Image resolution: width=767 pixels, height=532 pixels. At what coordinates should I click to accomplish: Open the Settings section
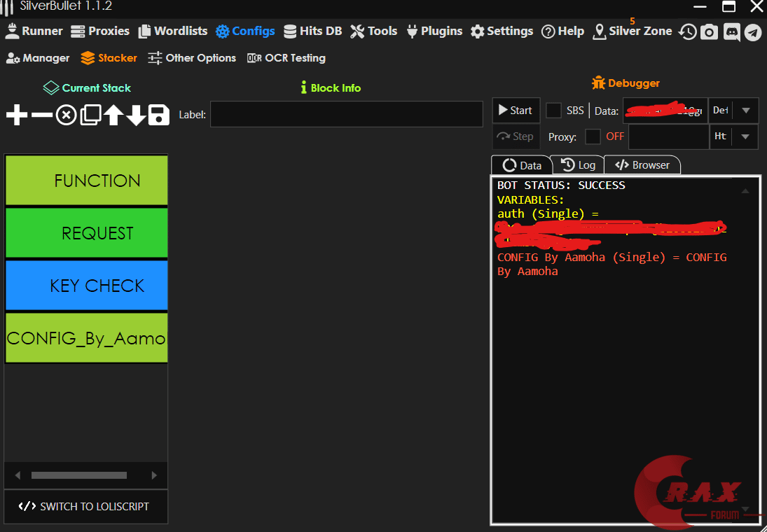click(x=502, y=31)
